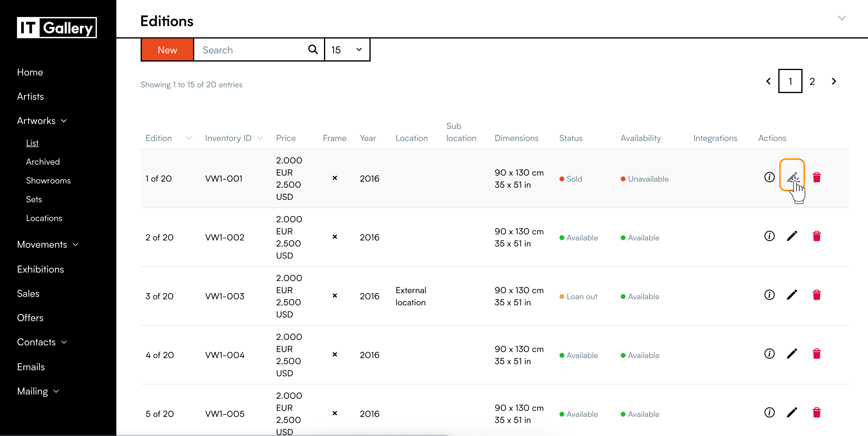This screenshot has width=868, height=436.
Task: Go to next page with right arrow
Action: (834, 81)
